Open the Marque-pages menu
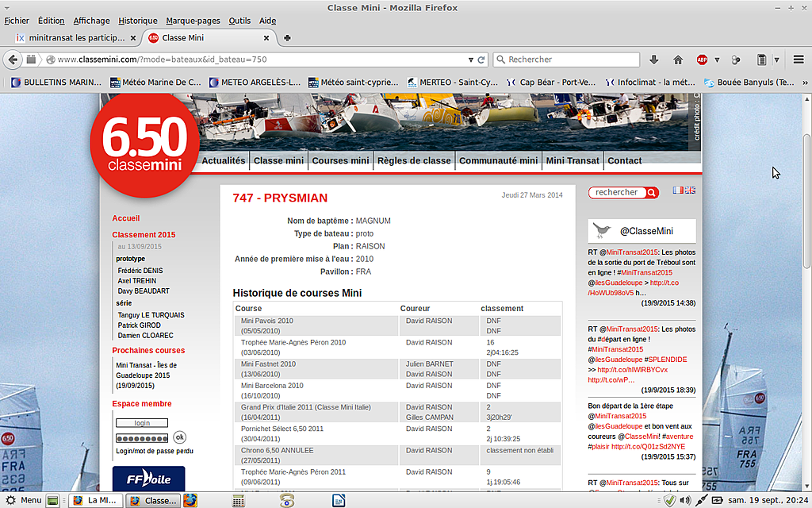Viewport: 812px width, 508px height. (x=193, y=21)
